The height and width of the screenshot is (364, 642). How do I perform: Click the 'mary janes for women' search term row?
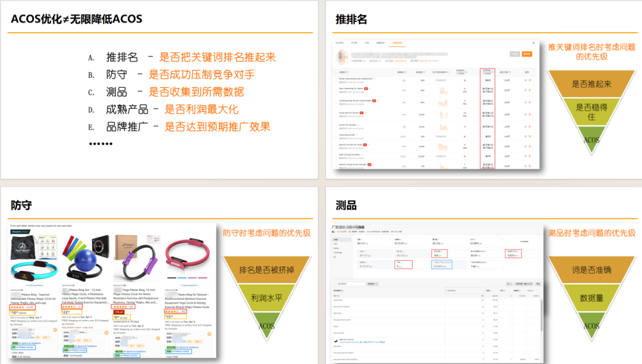(436, 307)
